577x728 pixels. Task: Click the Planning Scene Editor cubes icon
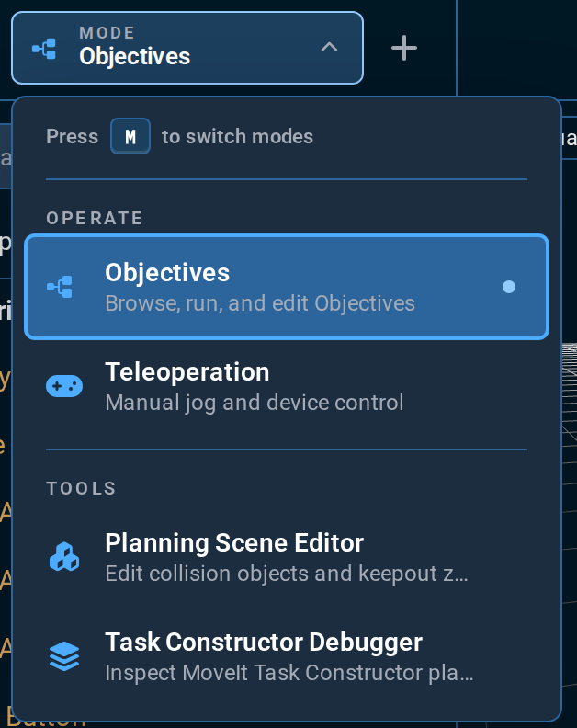point(64,557)
